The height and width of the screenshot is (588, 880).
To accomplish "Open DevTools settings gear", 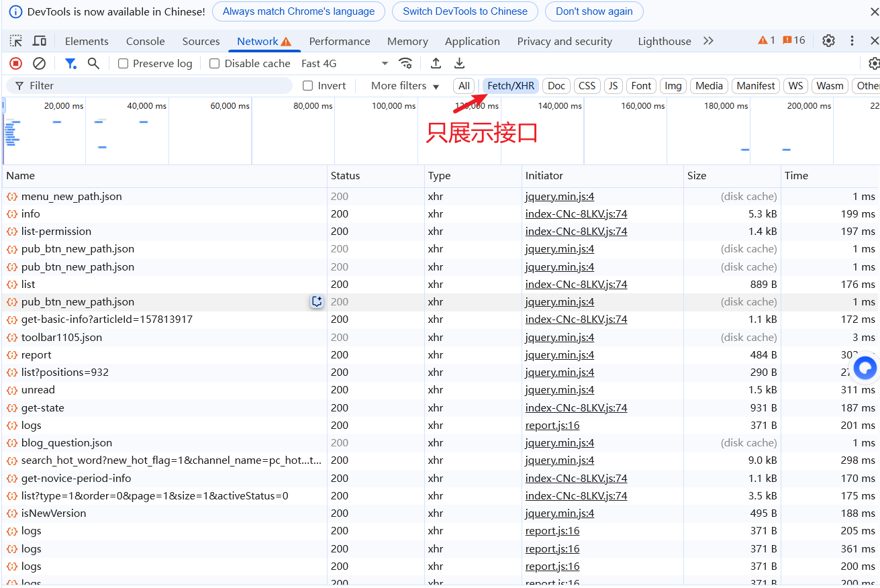I will [829, 41].
